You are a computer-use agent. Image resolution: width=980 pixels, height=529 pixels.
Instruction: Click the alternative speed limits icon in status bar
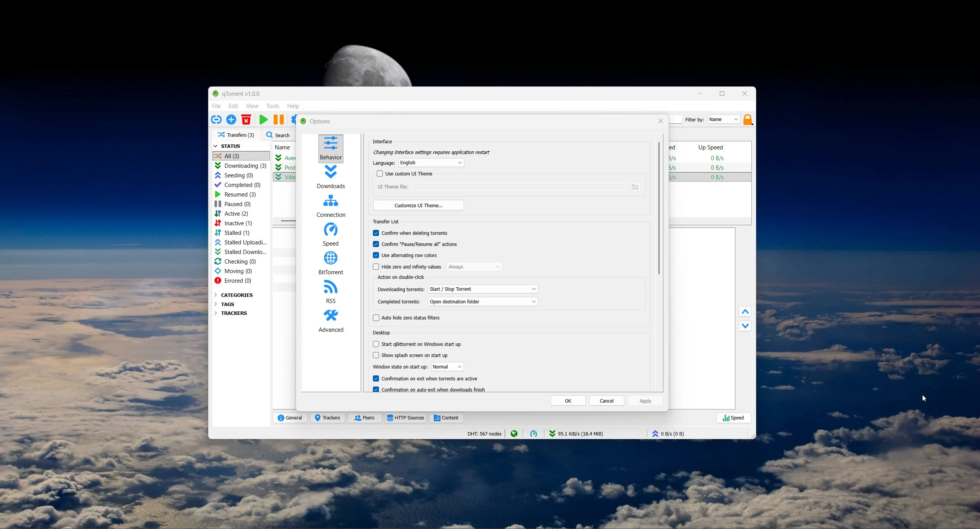tap(534, 434)
